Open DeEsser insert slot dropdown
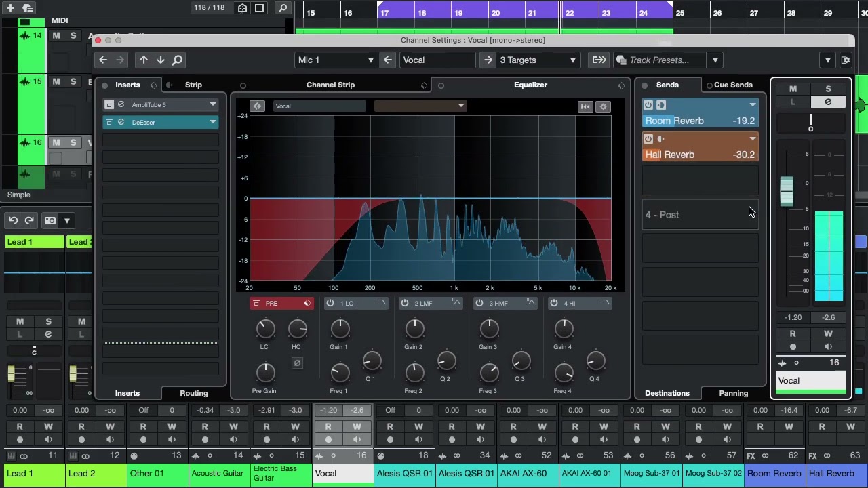868x488 pixels. [213, 122]
